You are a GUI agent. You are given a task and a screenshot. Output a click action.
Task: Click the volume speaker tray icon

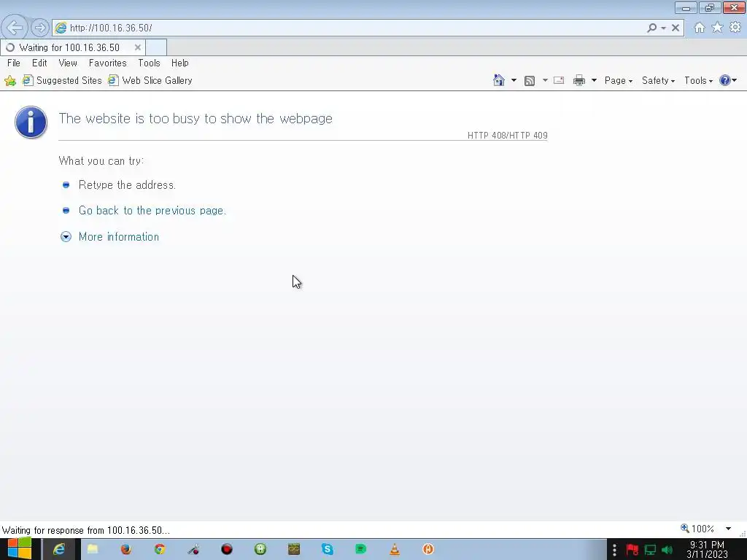point(667,550)
